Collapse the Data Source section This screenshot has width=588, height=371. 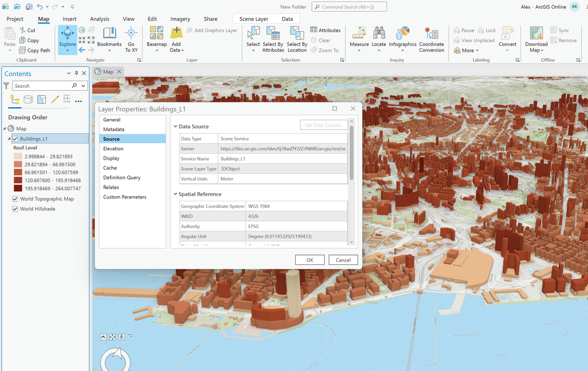tap(176, 127)
